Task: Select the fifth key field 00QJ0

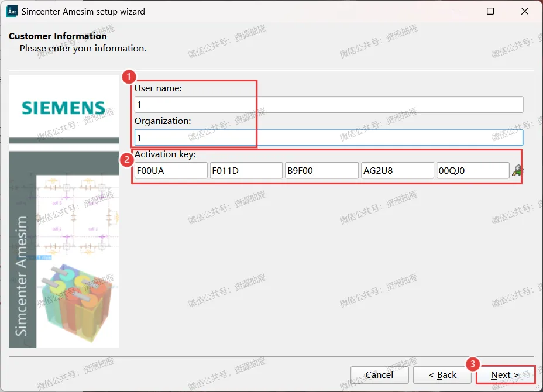Action: 473,171
